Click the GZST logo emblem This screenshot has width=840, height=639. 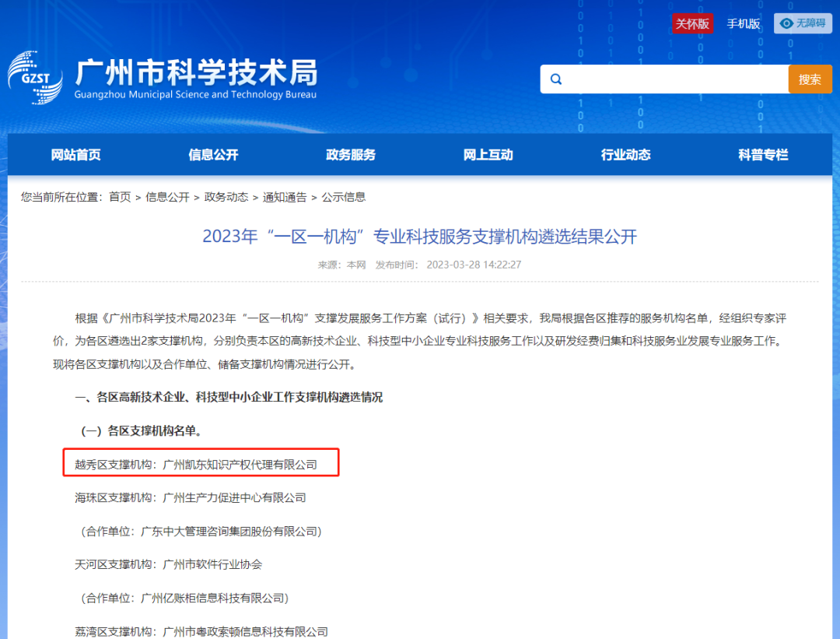(35, 78)
